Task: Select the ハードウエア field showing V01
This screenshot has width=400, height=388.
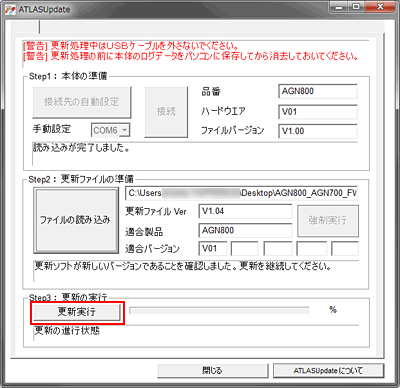Action: [x=318, y=112]
